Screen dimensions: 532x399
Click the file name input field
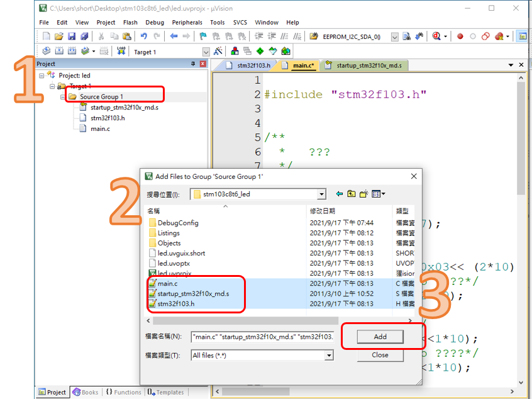coord(263,337)
